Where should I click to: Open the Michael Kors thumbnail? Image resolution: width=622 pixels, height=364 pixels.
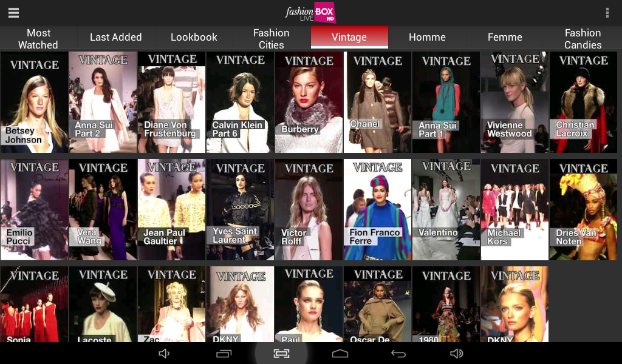pos(514,209)
